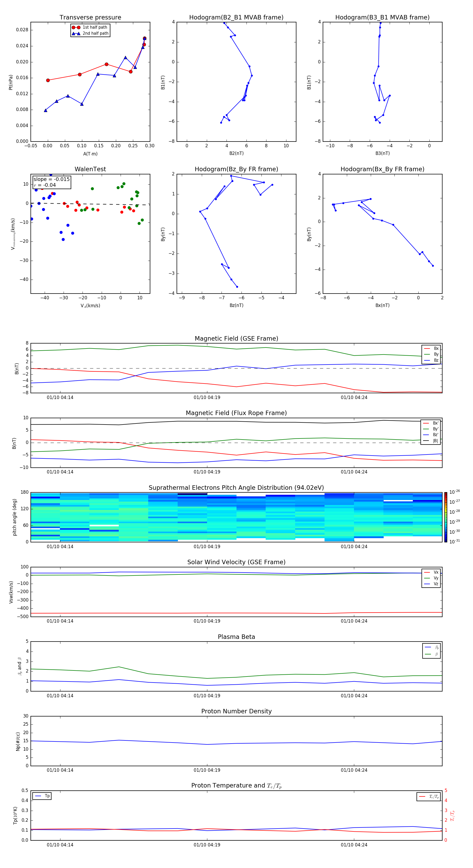The height and width of the screenshot is (868, 473).
Task: Click the '01/10 04:14' tick under plasma beta plot
Action: [60, 695]
